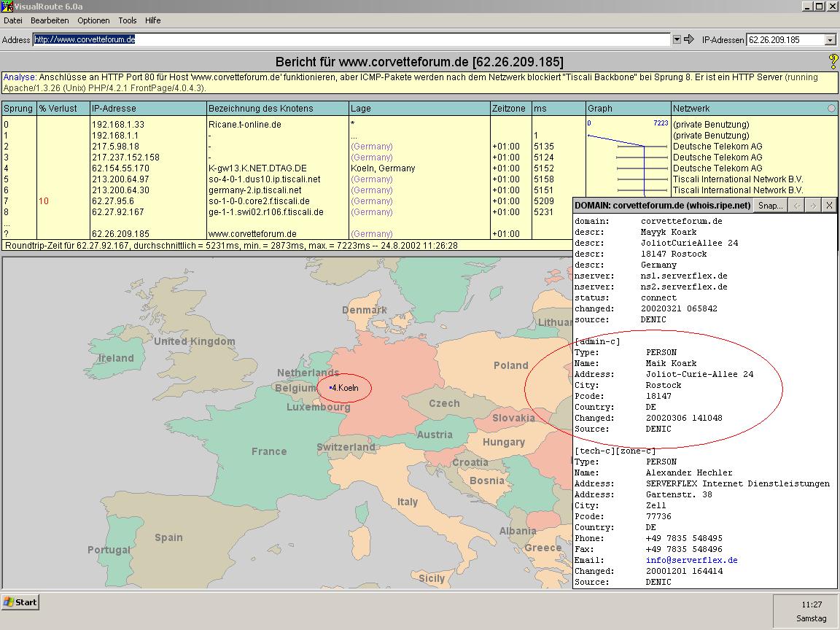Open the Datei menu
Viewport: 840px width, 630px height.
point(13,20)
